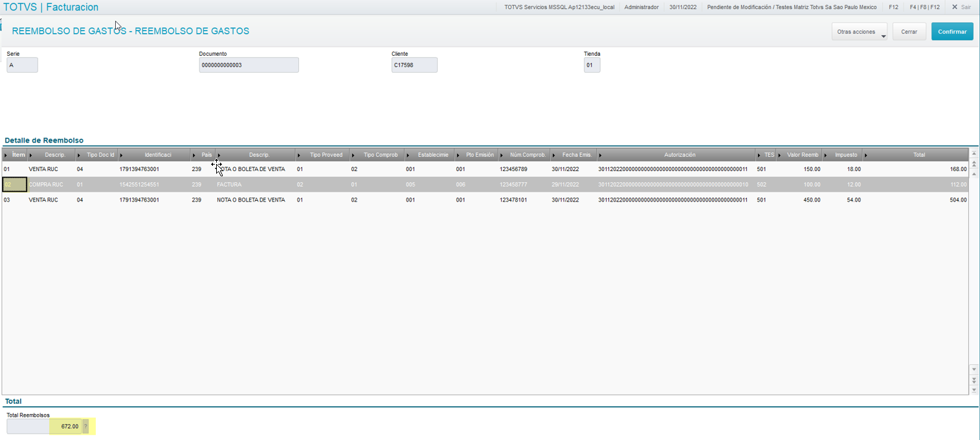Click the Total column header label
Screen dimensions: 980x440
coord(919,155)
